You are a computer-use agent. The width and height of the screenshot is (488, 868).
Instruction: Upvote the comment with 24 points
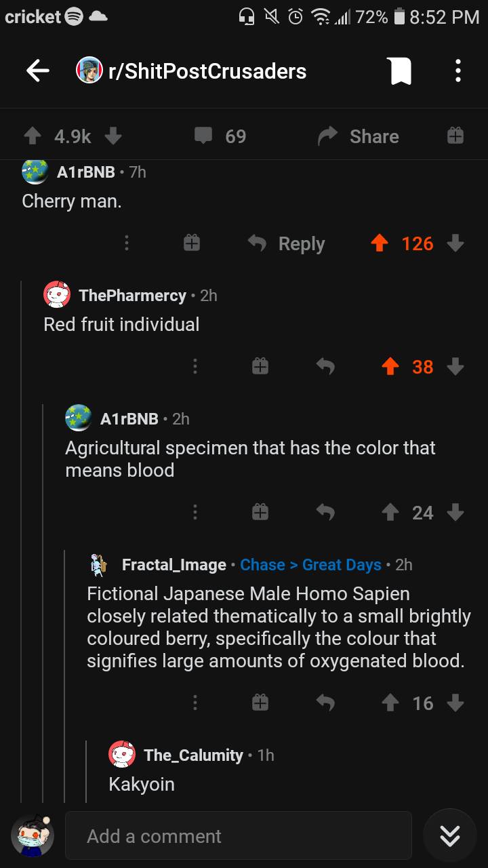pyautogui.click(x=390, y=513)
